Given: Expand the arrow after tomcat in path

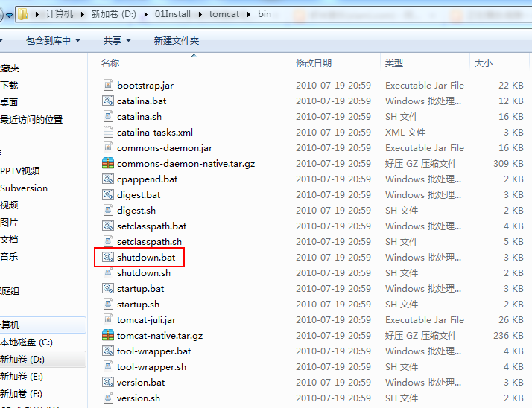Looking at the screenshot, I should click(249, 14).
